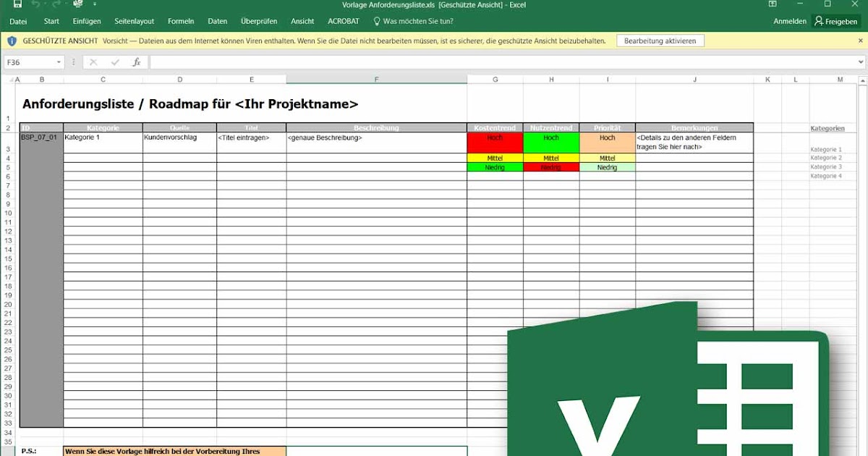Confirm entry with formula bar checkmark

[115, 62]
